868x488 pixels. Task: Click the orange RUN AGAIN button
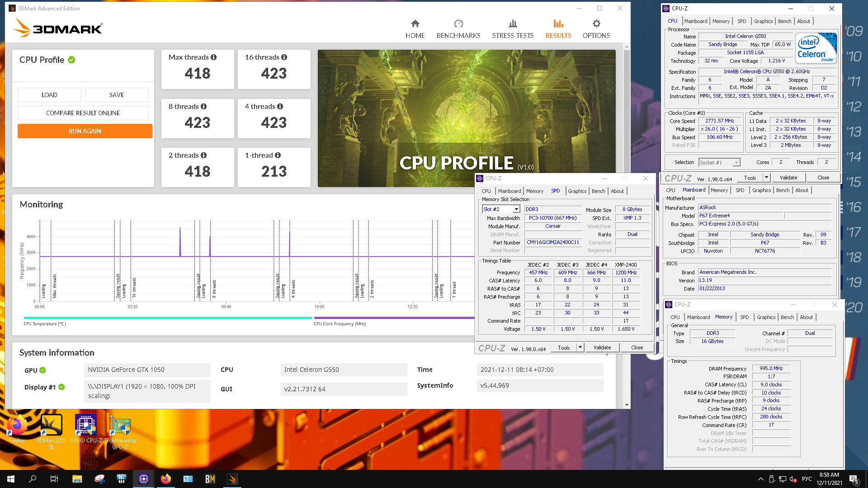click(x=85, y=131)
